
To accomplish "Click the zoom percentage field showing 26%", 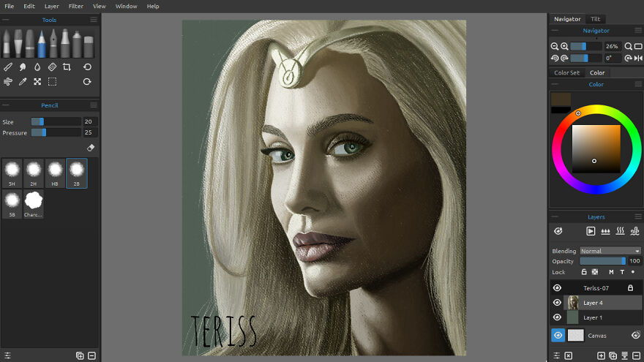I will pos(612,46).
